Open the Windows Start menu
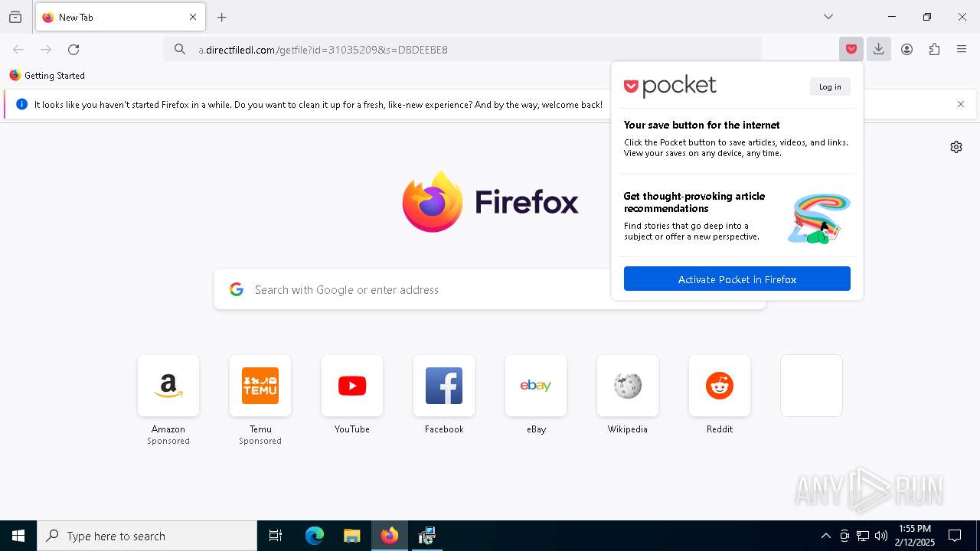 (18, 536)
